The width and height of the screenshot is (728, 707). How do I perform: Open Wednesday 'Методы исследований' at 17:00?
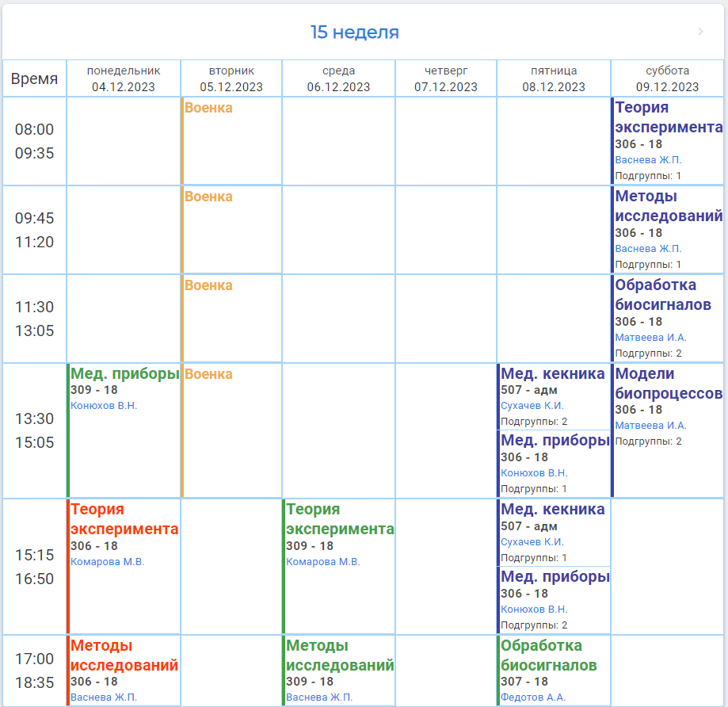tap(340, 655)
